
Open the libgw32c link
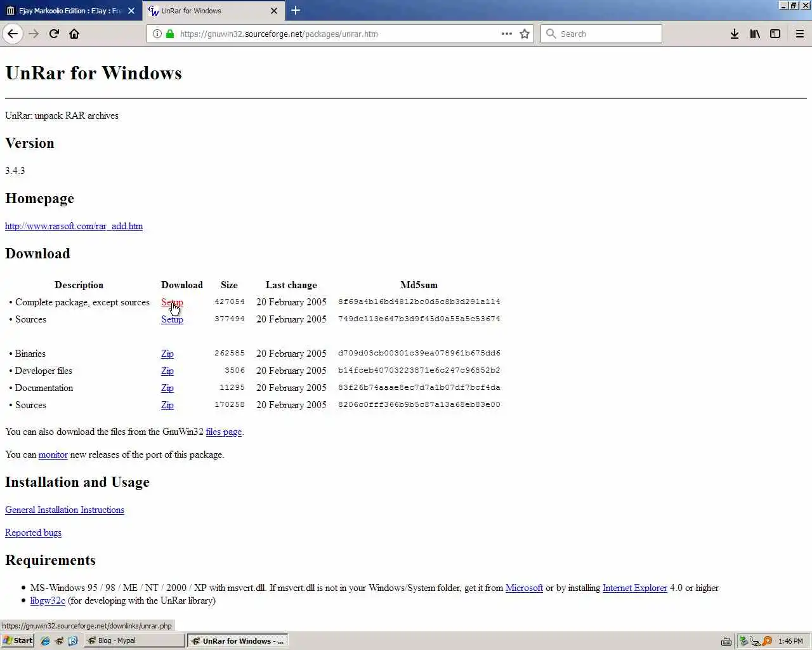coord(48,600)
